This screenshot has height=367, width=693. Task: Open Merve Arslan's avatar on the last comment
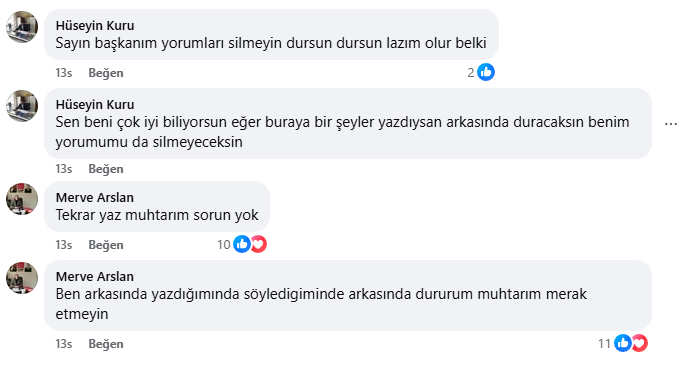[22, 278]
